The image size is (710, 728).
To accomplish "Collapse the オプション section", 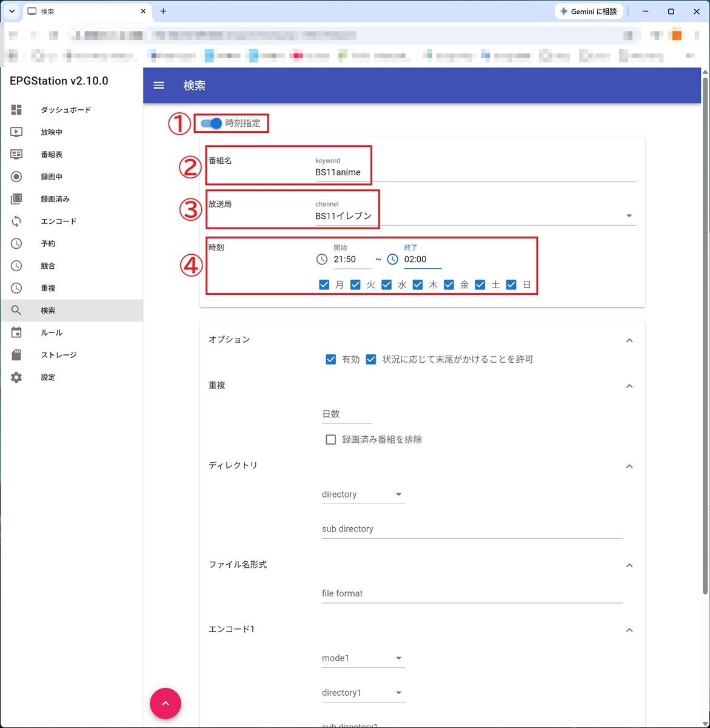I will click(629, 340).
